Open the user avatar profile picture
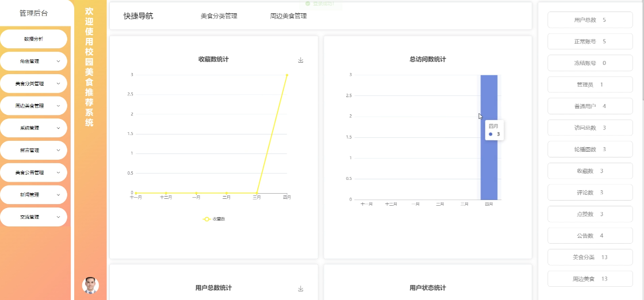Screen dimensions: 644x300 coord(90,285)
